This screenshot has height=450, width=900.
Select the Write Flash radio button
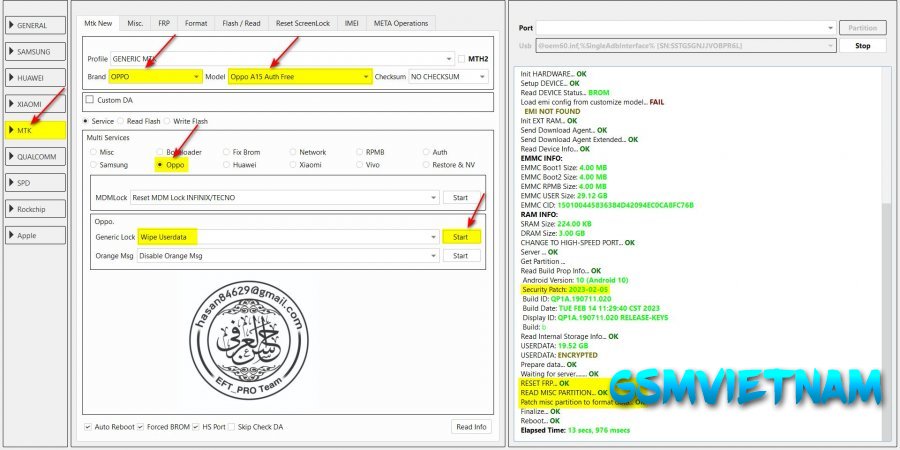[167, 121]
